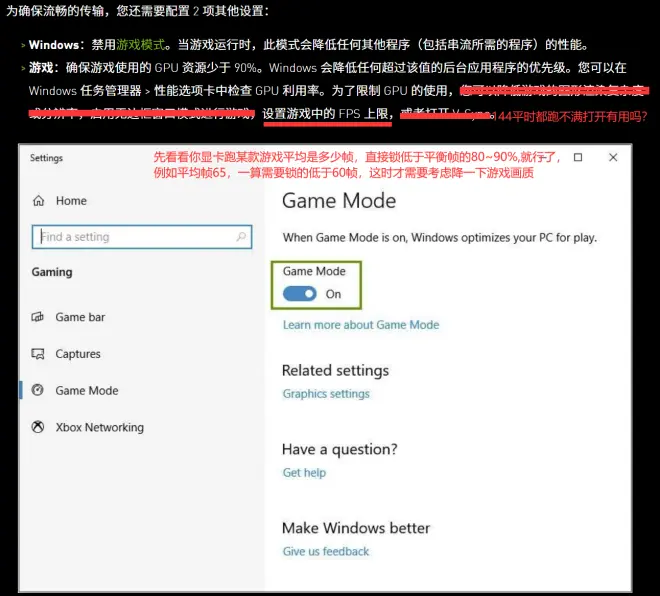
Task: Click the Captures sidebar icon
Action: point(37,354)
